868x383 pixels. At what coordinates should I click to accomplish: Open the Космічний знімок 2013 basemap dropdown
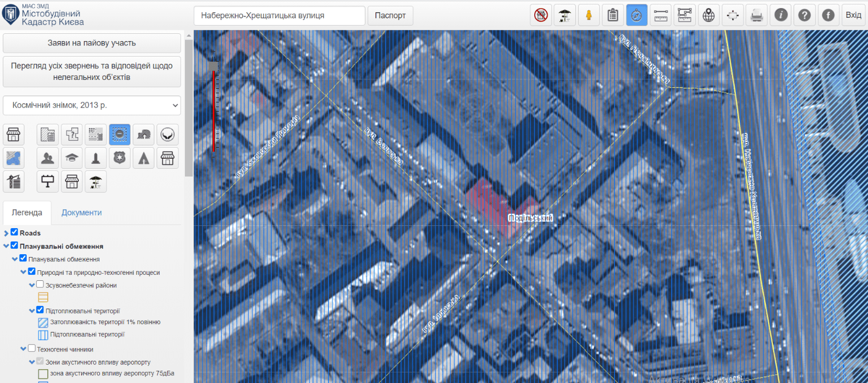(92, 105)
